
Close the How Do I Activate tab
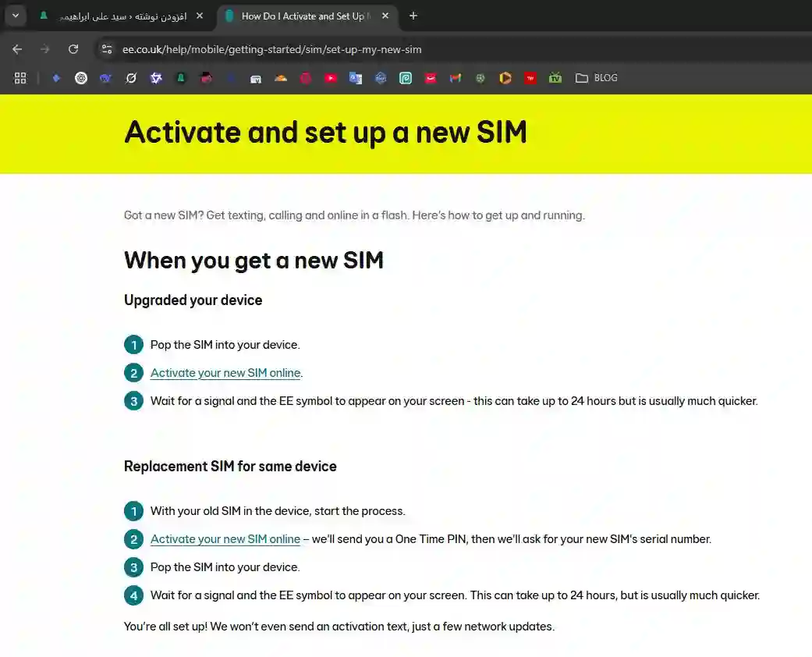point(385,16)
